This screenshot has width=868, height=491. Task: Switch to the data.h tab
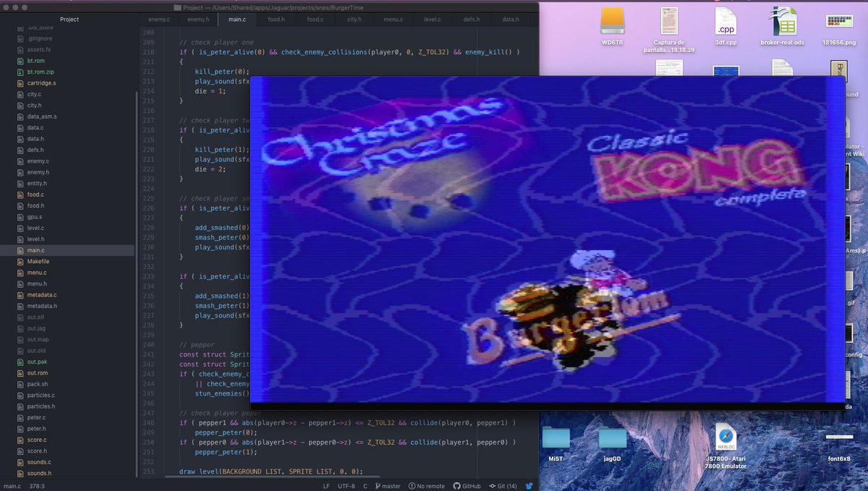[x=511, y=20]
